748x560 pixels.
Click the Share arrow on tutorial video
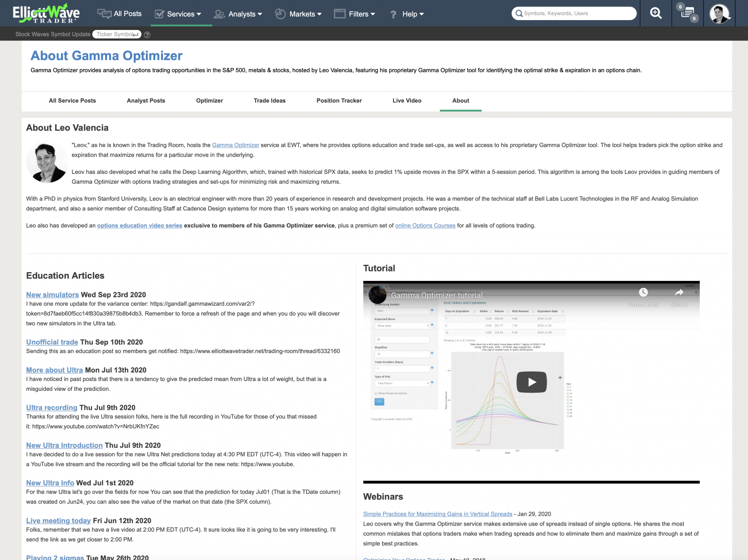coord(679,293)
